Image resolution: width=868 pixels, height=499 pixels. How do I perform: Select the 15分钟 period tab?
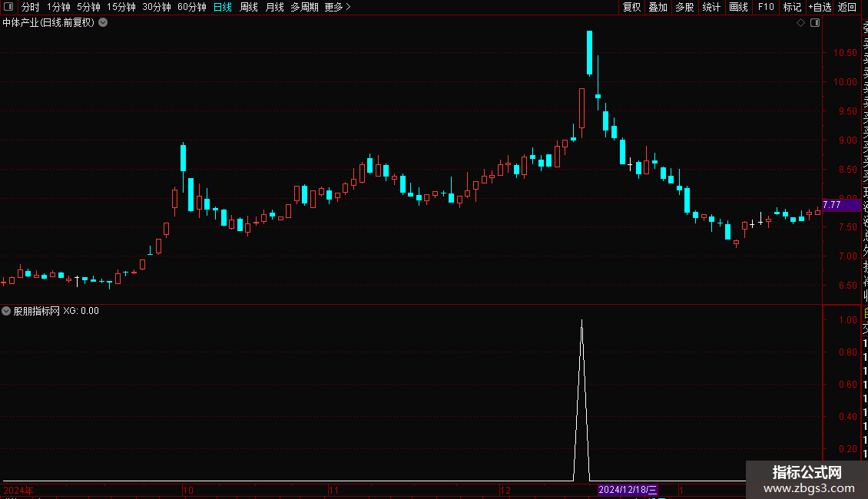(121, 7)
